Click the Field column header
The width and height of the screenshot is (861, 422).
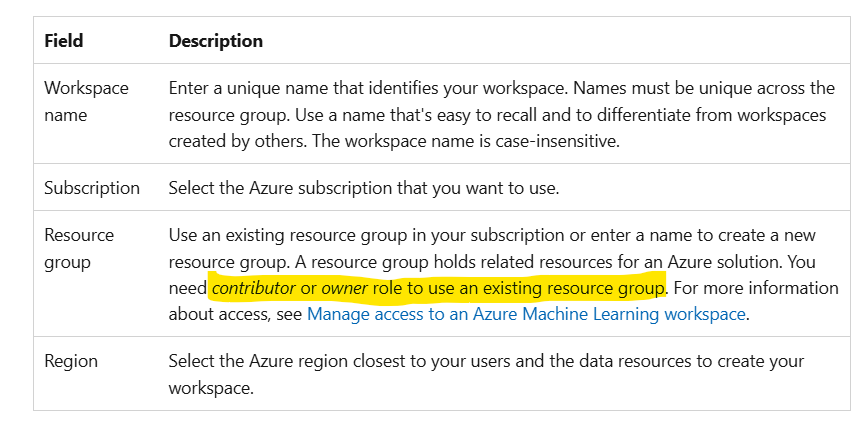click(x=64, y=41)
